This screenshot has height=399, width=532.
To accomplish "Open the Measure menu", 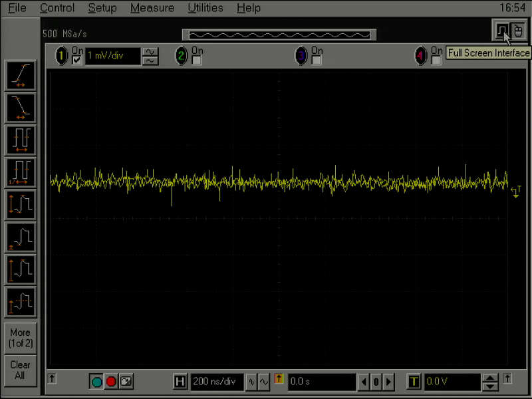I will click(x=152, y=8).
